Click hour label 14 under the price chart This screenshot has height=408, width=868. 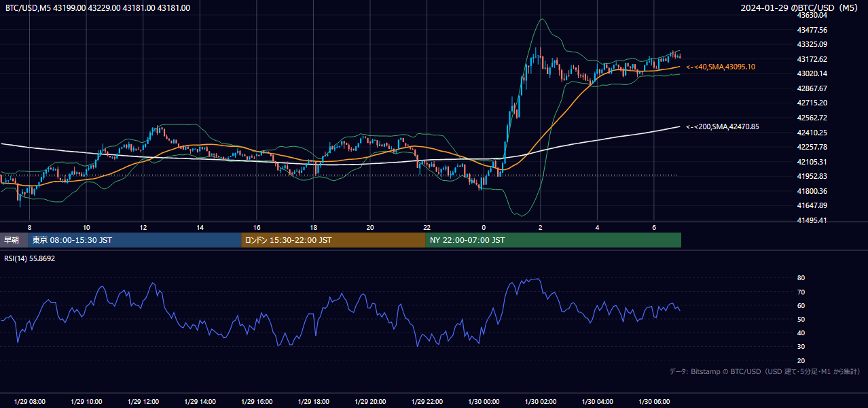coord(200,227)
